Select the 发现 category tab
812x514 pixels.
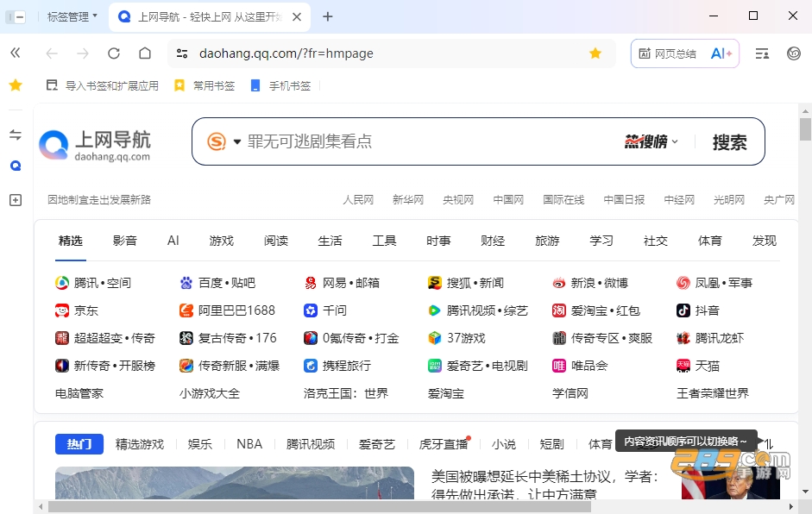[x=765, y=241]
